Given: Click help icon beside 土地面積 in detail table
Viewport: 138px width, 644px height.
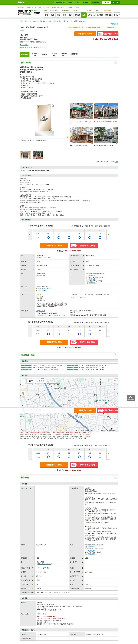Looking at the screenshot, I should tap(34, 266).
